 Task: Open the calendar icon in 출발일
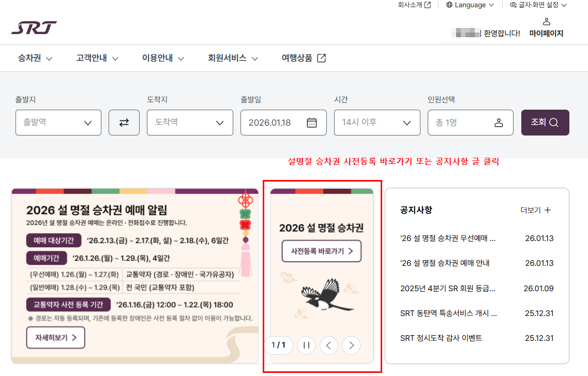(x=312, y=123)
